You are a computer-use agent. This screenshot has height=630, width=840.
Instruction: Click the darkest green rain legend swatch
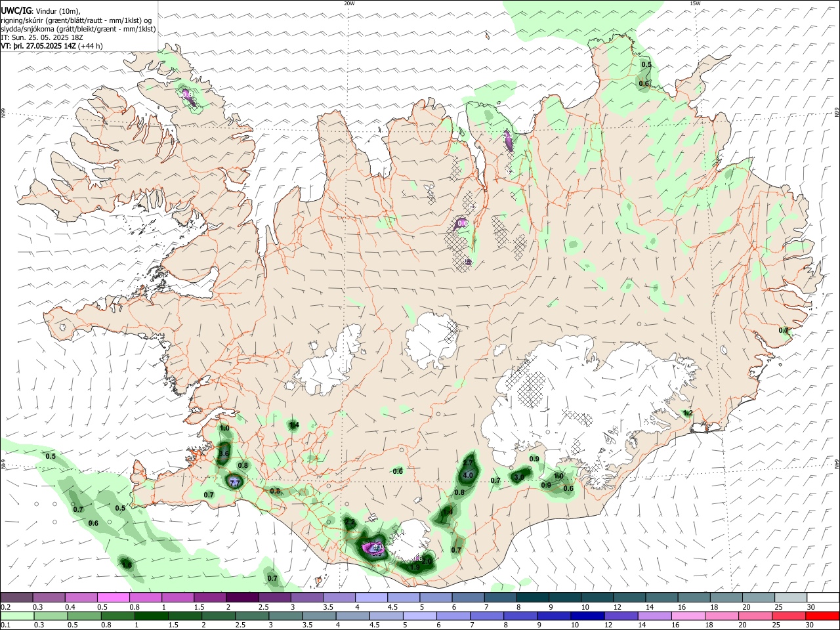151,616
